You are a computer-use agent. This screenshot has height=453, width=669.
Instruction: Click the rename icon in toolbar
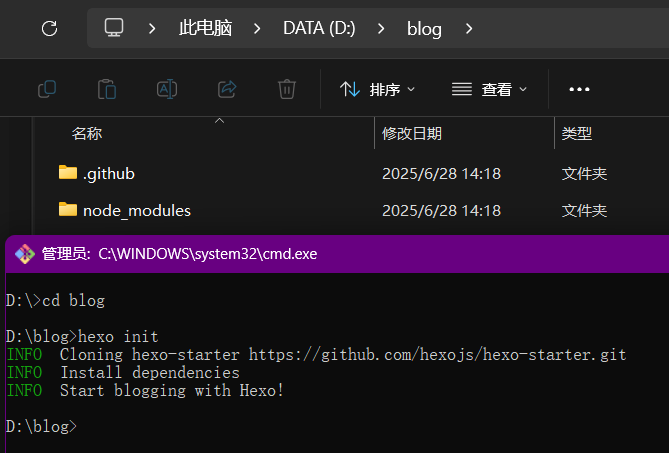(167, 89)
